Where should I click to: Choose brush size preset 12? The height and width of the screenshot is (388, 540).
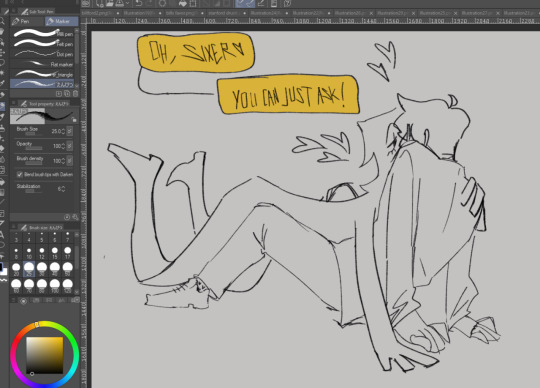[42, 253]
